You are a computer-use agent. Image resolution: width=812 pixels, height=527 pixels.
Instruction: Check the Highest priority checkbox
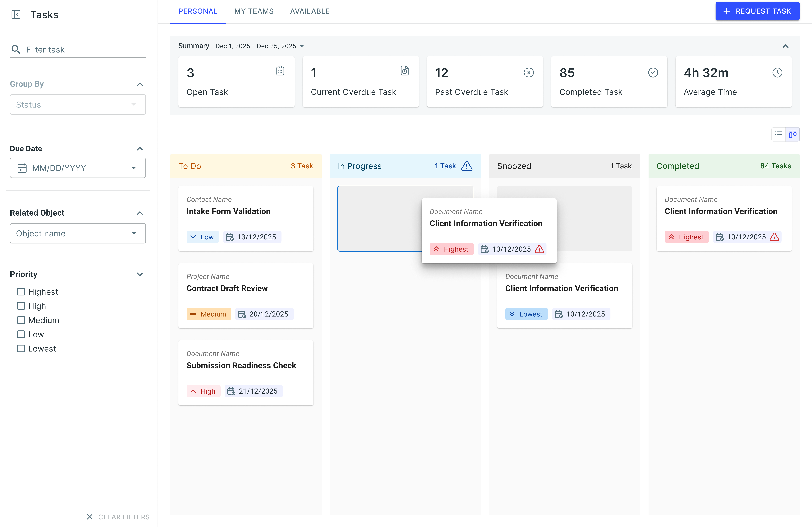(21, 292)
